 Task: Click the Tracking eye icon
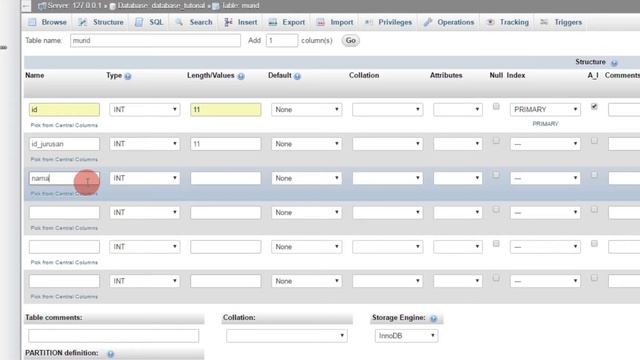(x=490, y=22)
